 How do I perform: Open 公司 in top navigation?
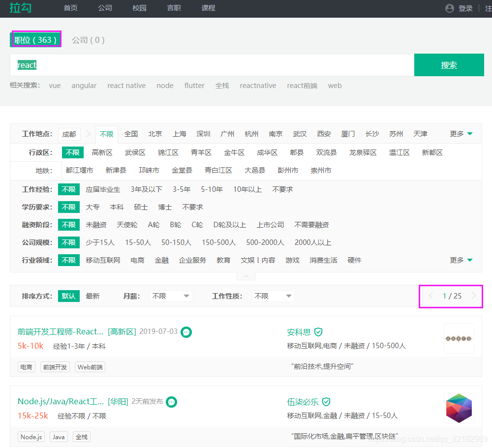point(105,8)
